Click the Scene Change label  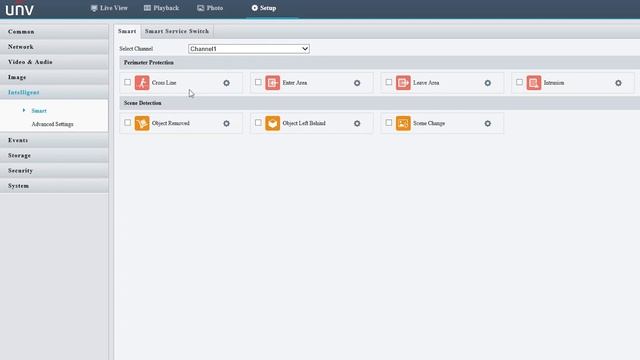(429, 123)
